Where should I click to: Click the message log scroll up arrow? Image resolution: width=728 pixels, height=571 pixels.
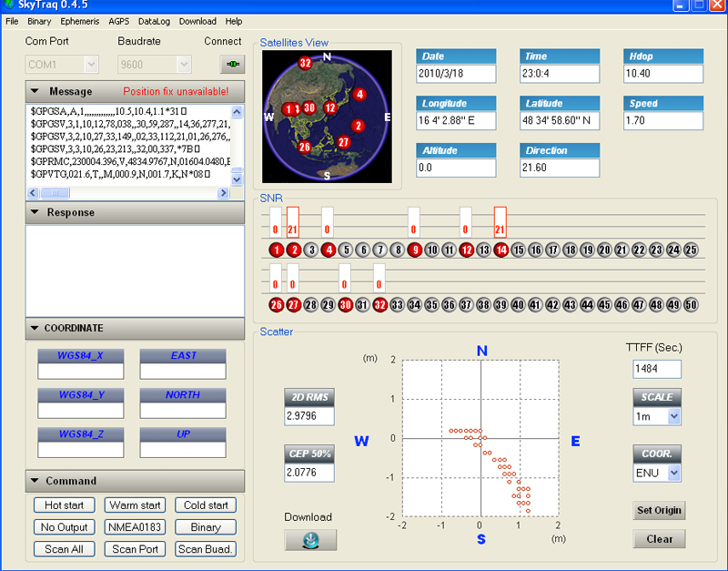pyautogui.click(x=237, y=111)
